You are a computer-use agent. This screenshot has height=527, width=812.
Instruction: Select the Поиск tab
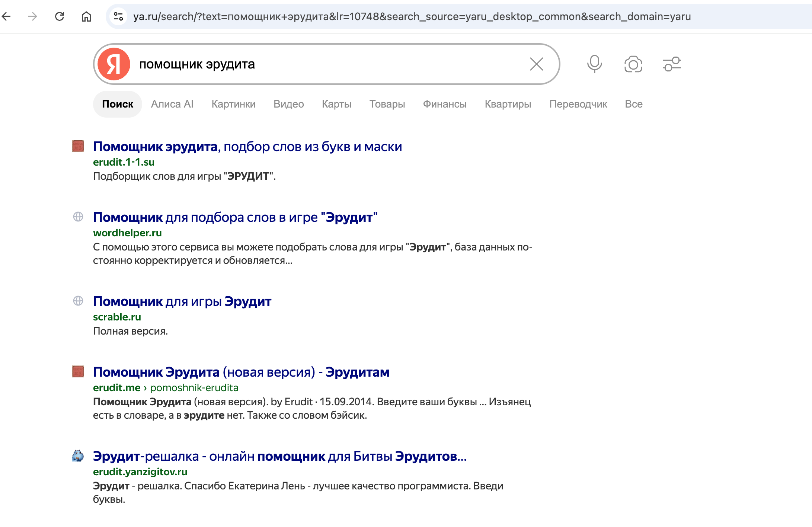pyautogui.click(x=118, y=104)
